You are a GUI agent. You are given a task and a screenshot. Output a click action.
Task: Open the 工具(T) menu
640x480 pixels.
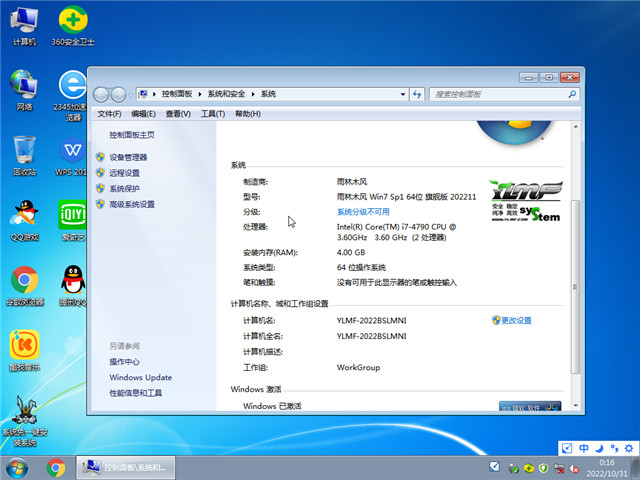click(212, 114)
